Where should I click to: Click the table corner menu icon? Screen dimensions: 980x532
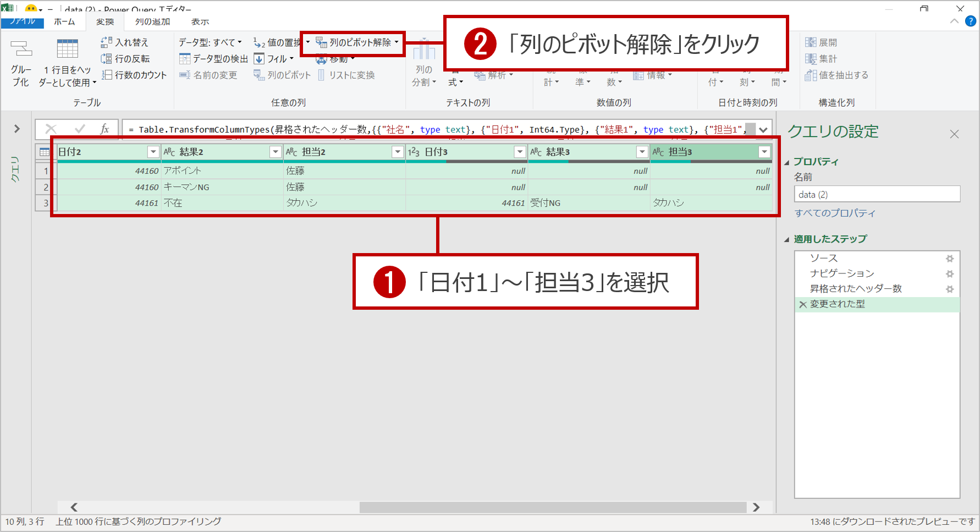[x=45, y=152]
